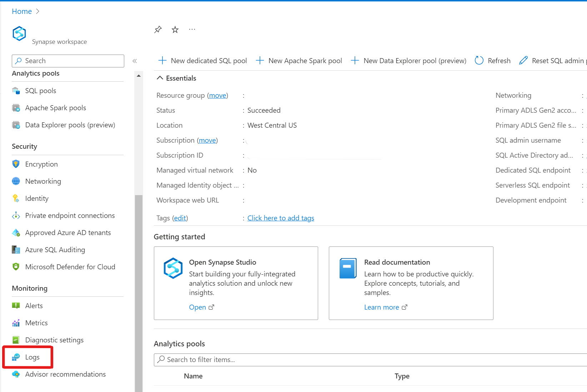Click the favorite star icon
The height and width of the screenshot is (392, 587).
click(x=175, y=30)
